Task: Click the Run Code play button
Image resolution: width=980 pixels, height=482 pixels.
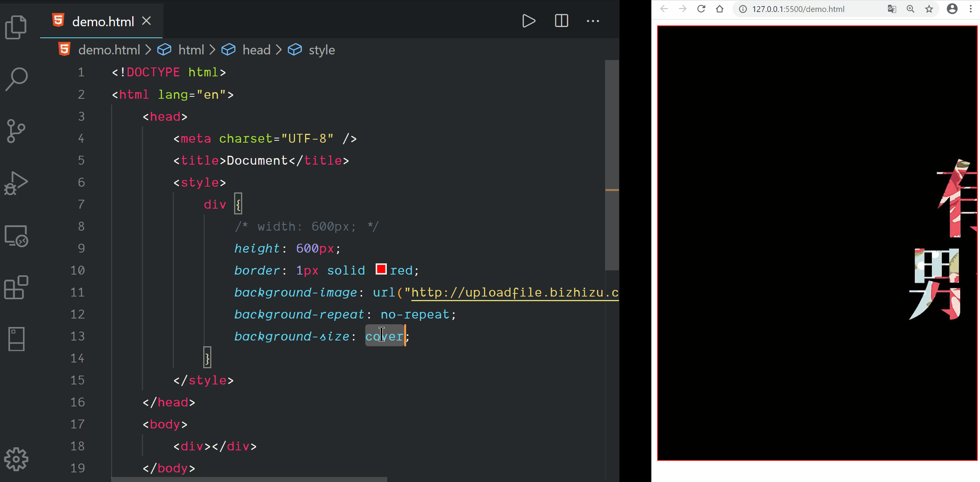Action: (528, 21)
